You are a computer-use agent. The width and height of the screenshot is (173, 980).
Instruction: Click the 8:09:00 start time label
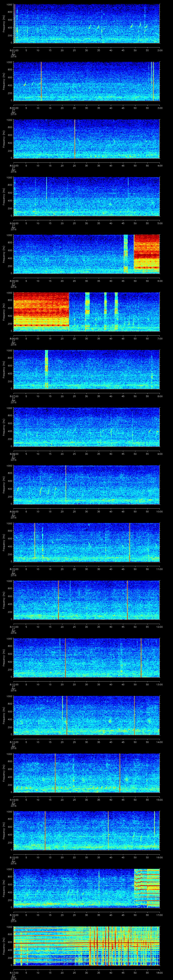tap(14, 511)
